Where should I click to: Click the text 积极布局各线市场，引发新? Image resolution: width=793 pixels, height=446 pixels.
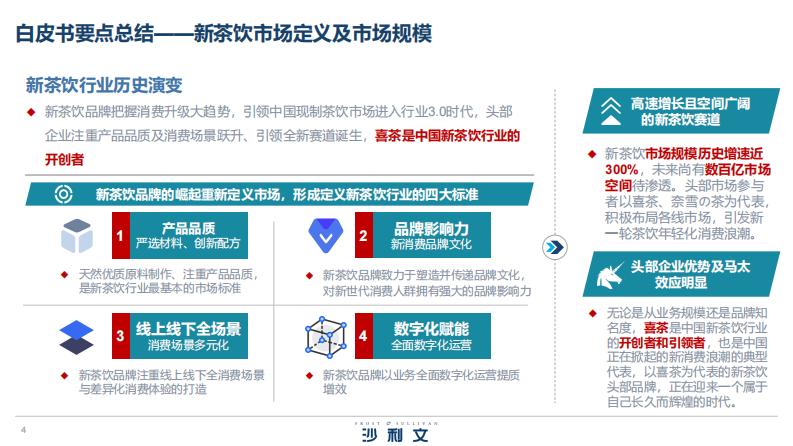tap(684, 218)
